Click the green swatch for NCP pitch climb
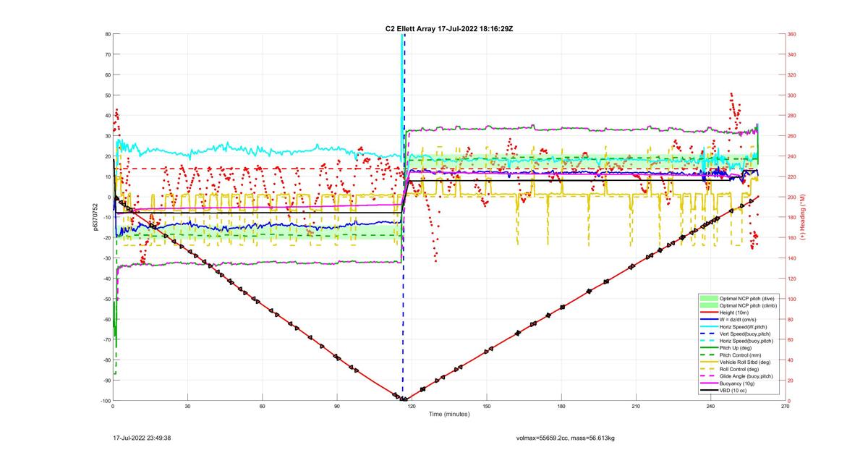The image size is (868, 450). point(709,305)
